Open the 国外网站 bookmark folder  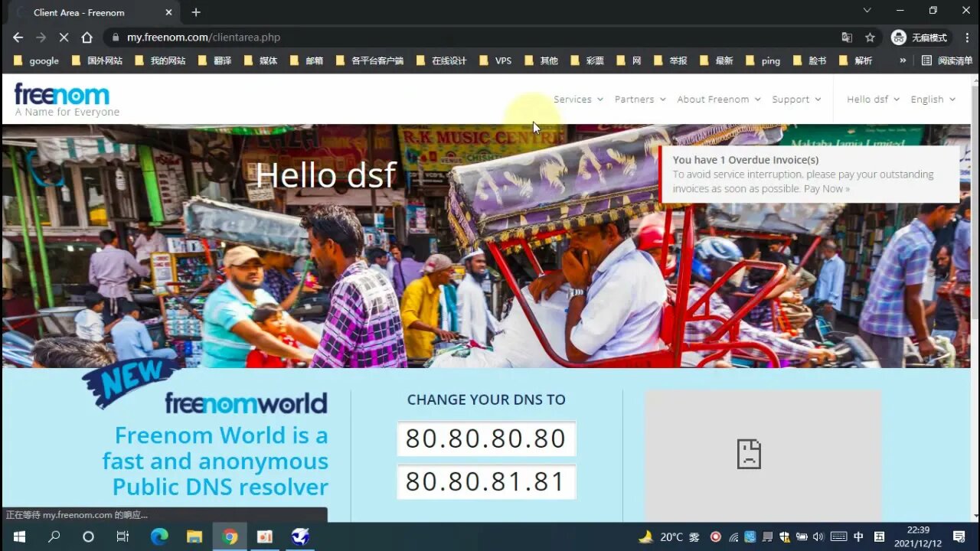click(97, 60)
